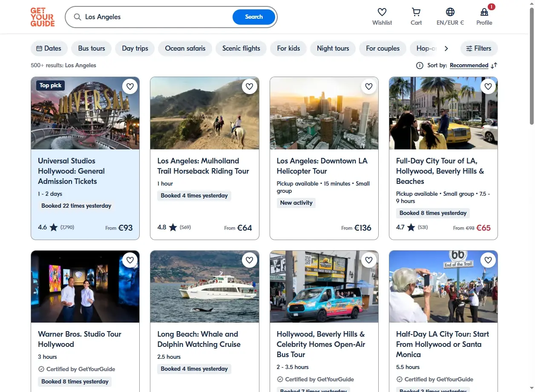Screen dimensions: 535x392
Task: Select the For kids filter chip
Action: click(x=288, y=49)
